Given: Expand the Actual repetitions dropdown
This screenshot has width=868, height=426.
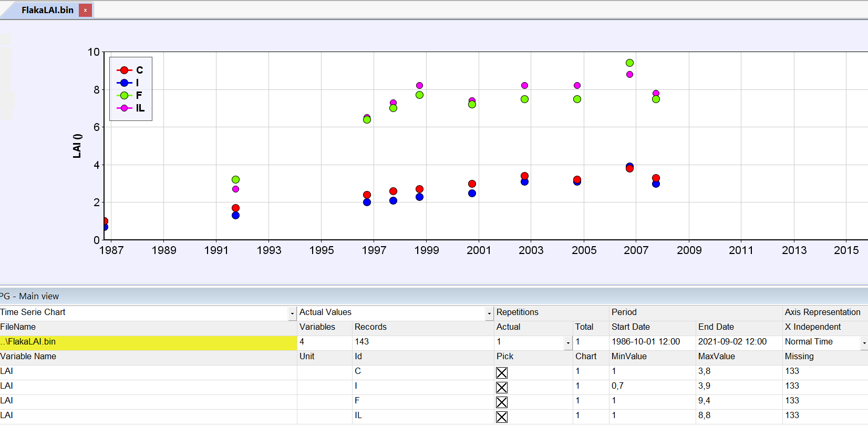Looking at the screenshot, I should point(568,343).
